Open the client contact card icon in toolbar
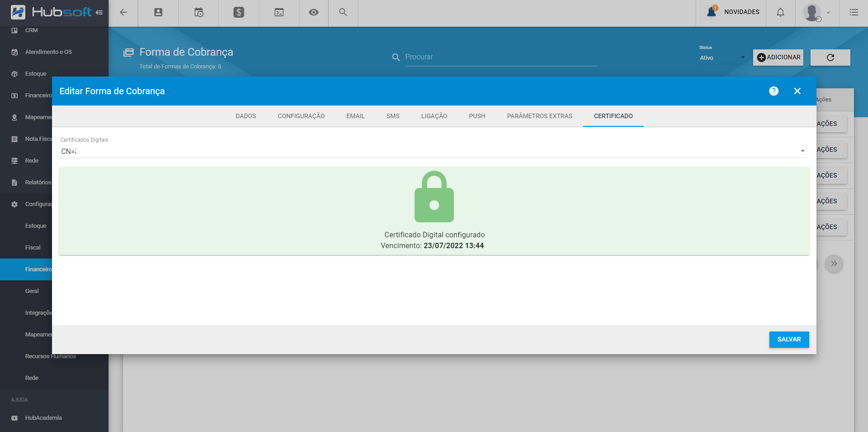This screenshot has width=868, height=432. tap(158, 12)
